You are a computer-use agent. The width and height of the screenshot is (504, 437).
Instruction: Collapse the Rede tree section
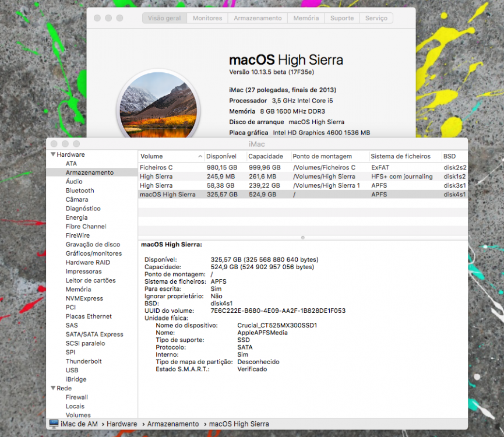tap(54, 388)
